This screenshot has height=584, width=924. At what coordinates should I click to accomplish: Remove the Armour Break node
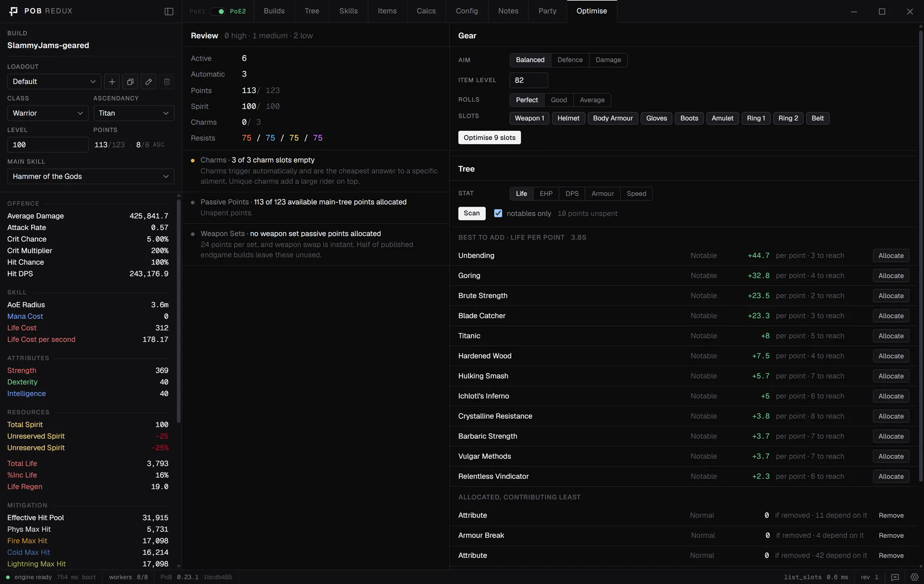891,536
